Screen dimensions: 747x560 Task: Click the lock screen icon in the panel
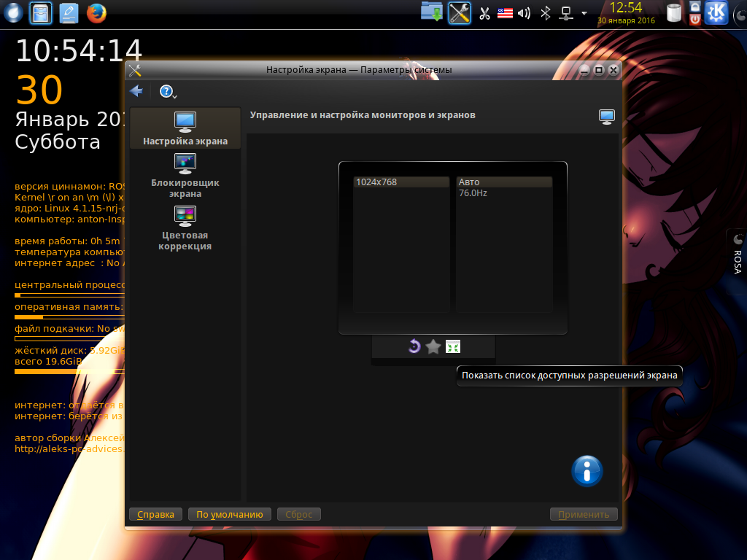point(695,7)
